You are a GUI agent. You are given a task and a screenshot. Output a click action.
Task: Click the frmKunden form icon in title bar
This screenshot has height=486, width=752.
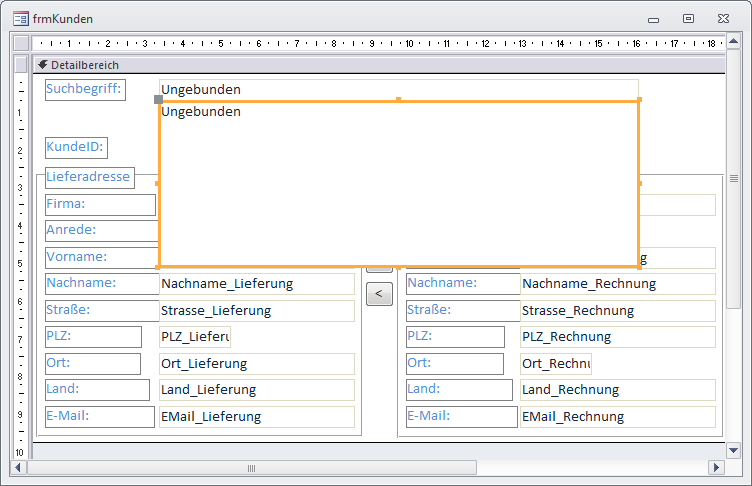coord(20,18)
